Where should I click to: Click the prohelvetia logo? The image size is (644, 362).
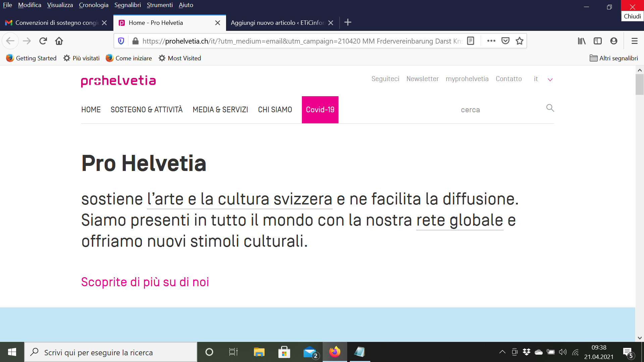click(x=118, y=81)
